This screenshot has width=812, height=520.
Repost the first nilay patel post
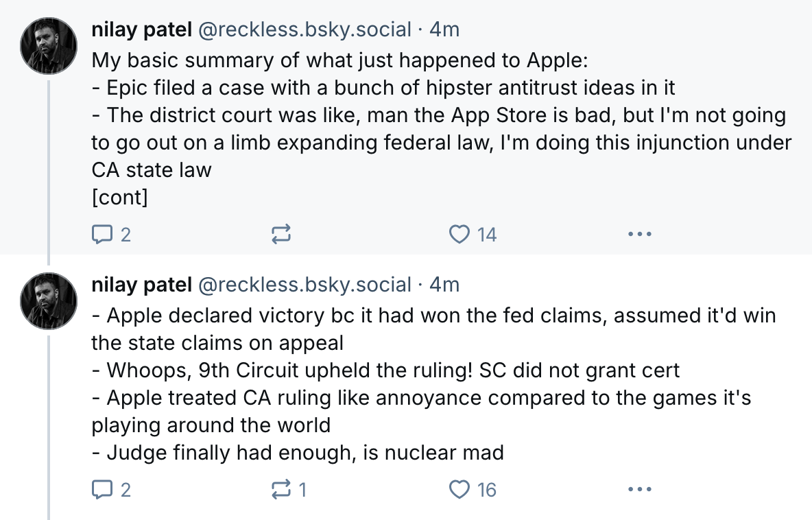(281, 235)
